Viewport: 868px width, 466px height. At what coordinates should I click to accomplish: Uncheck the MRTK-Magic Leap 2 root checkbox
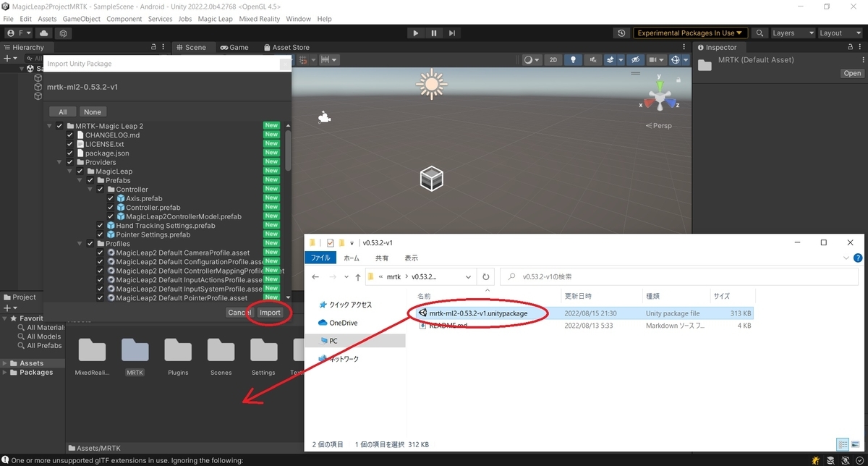pos(59,126)
